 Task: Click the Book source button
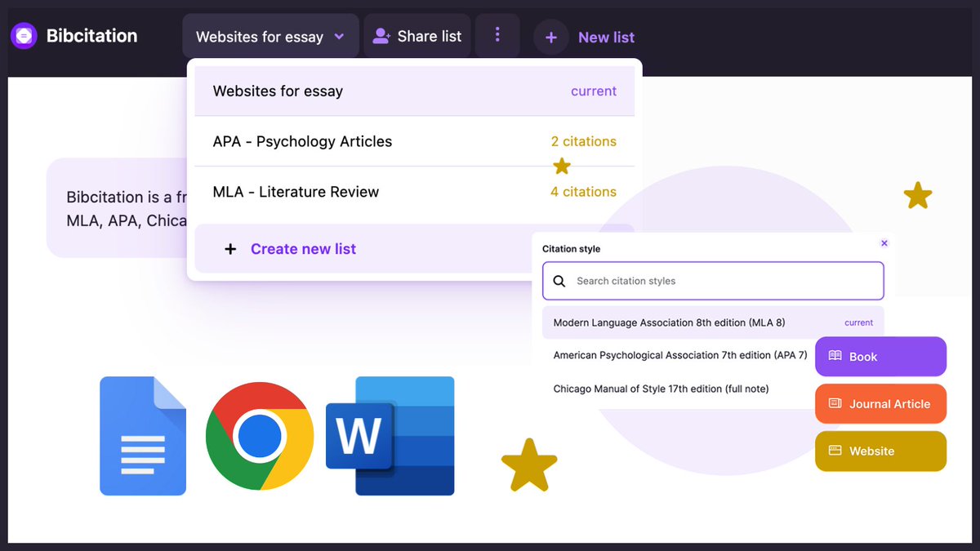[x=880, y=357]
